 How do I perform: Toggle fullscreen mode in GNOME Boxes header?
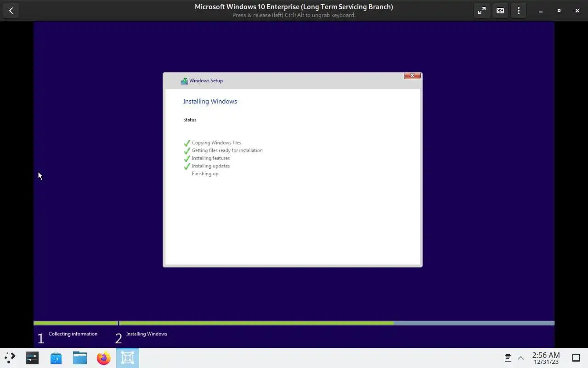[482, 11]
